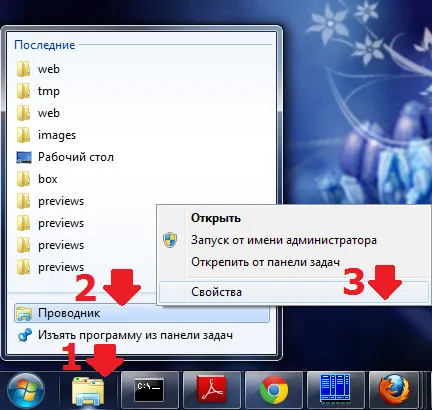Screen dimensions: 432x410
Task: Open Рабочий стол from recent items
Action: click(x=142, y=157)
